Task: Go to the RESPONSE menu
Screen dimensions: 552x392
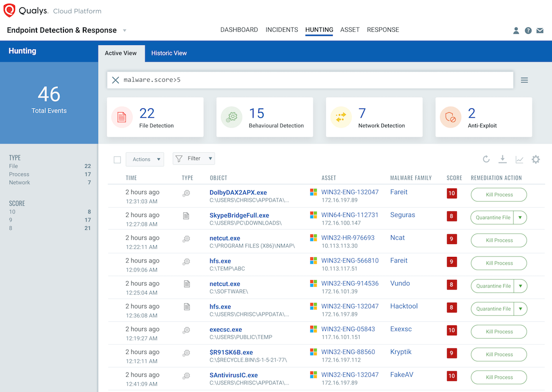Action: pyautogui.click(x=383, y=30)
